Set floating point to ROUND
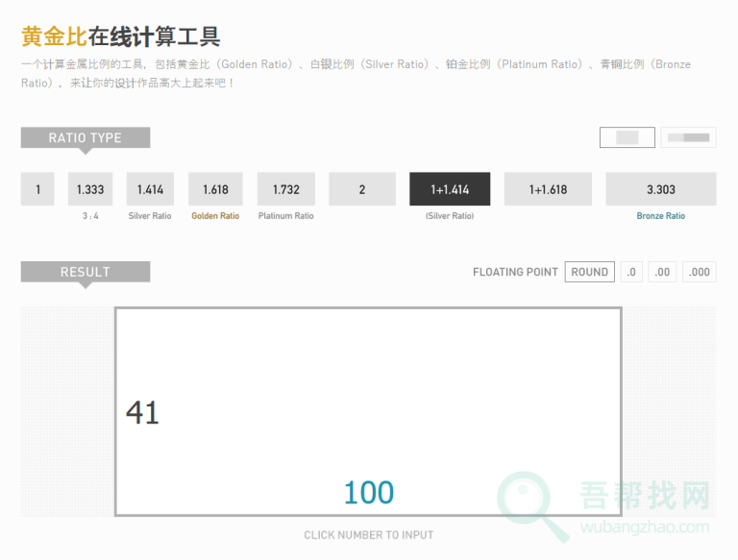 (x=589, y=272)
